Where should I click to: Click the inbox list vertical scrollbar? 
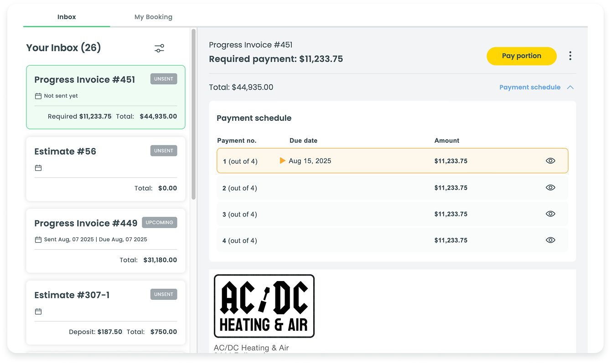194,114
